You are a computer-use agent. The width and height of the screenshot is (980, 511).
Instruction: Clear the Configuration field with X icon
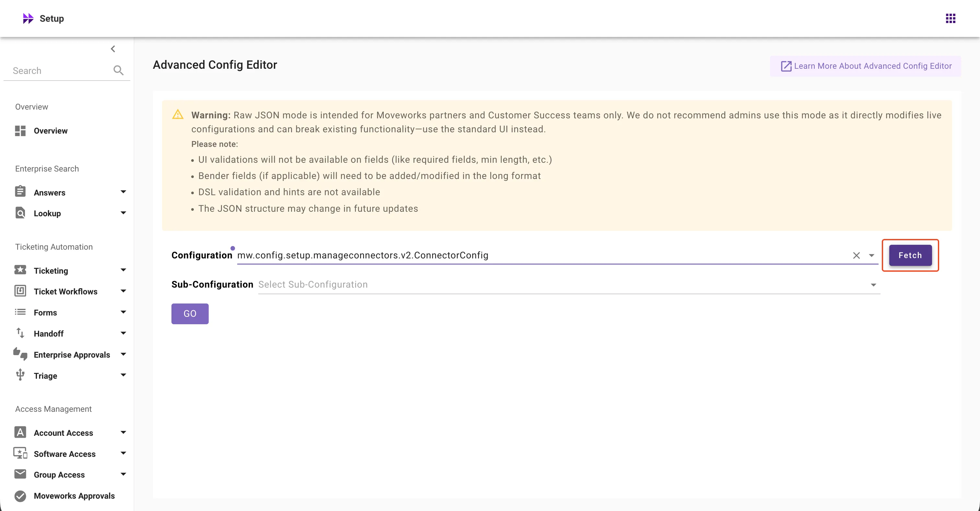pyautogui.click(x=856, y=255)
